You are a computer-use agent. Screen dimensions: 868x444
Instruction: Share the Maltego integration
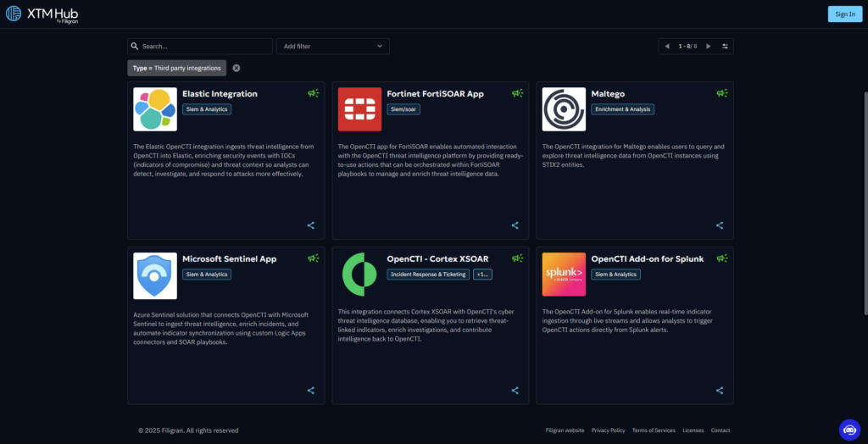[720, 225]
